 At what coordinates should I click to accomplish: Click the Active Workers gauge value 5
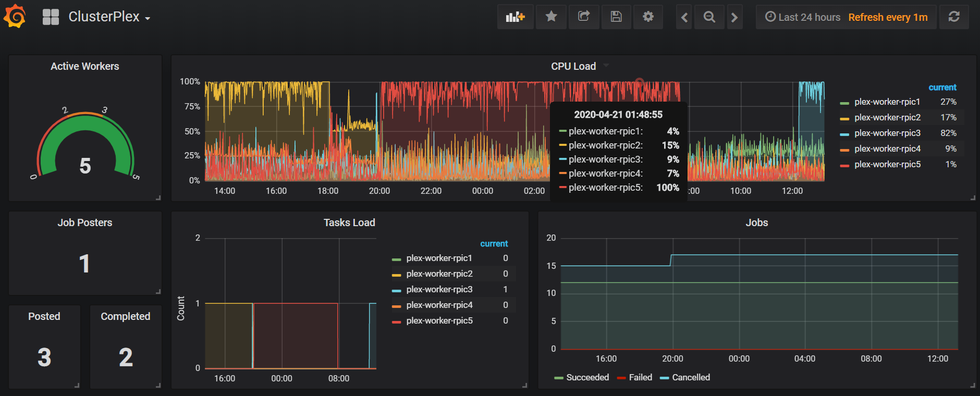tap(85, 166)
